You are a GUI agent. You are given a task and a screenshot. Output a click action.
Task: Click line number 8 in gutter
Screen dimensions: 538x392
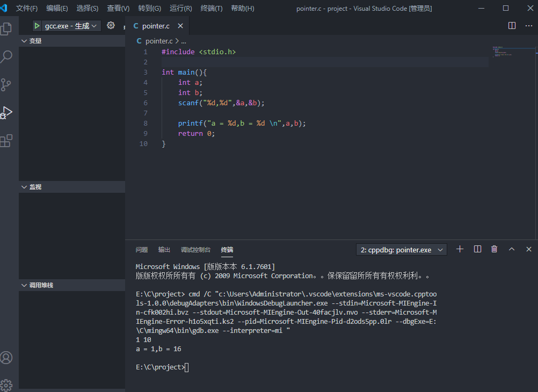146,123
